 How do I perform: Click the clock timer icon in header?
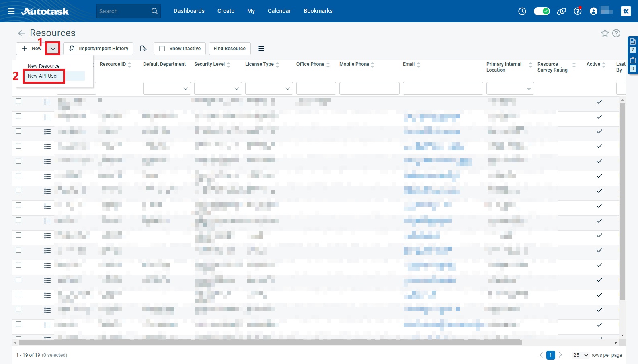[x=522, y=11]
